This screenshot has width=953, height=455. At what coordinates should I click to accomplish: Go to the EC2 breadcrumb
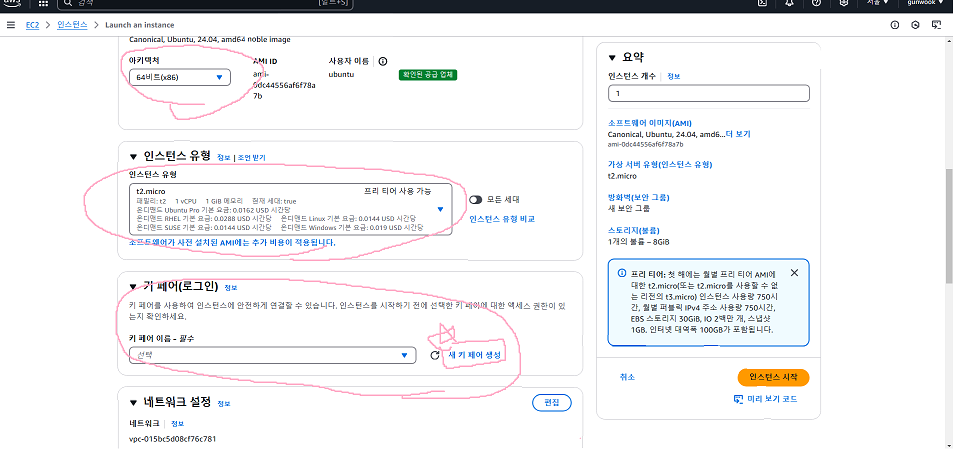32,25
